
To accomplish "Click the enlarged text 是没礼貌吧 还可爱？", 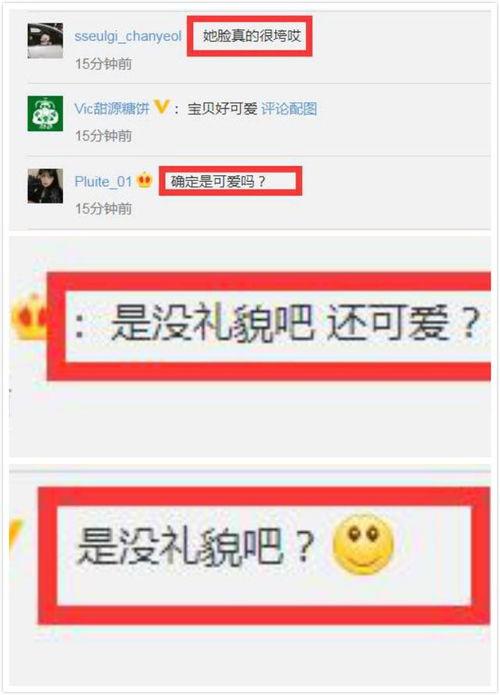I will tap(296, 323).
